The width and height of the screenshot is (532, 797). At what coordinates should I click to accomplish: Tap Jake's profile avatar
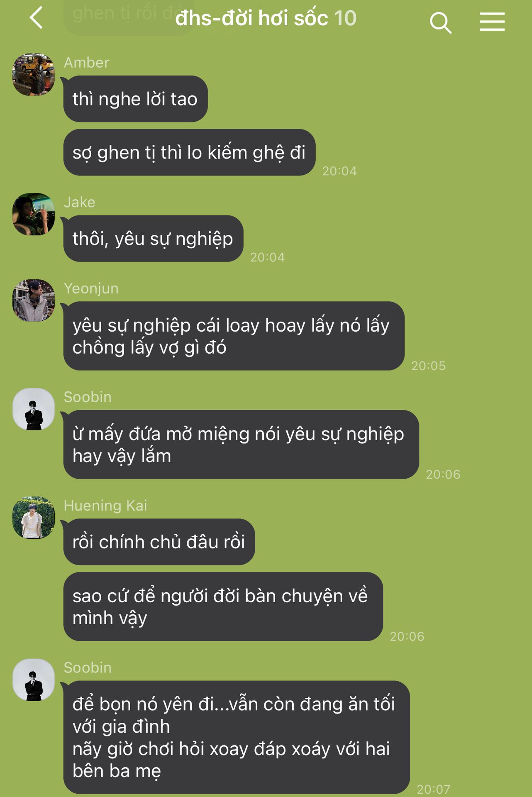coord(34,214)
